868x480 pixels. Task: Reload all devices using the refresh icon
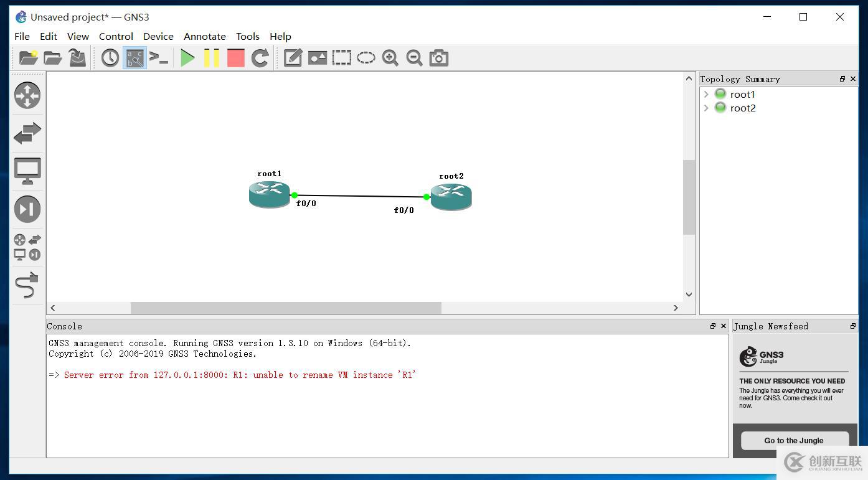[260, 58]
